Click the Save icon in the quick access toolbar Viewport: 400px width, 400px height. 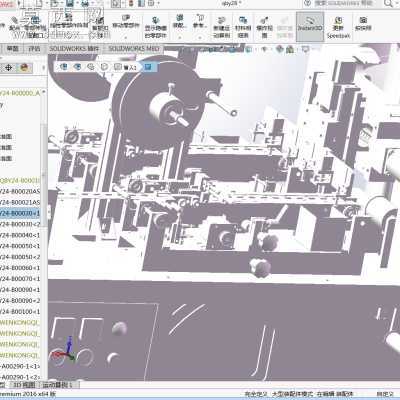click(70, 4)
